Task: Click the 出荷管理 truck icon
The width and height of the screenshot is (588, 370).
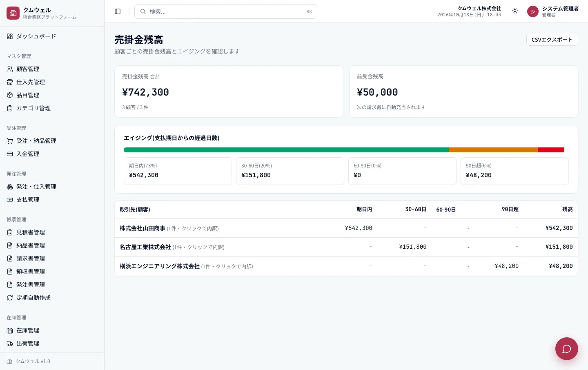Action: pyautogui.click(x=10, y=343)
